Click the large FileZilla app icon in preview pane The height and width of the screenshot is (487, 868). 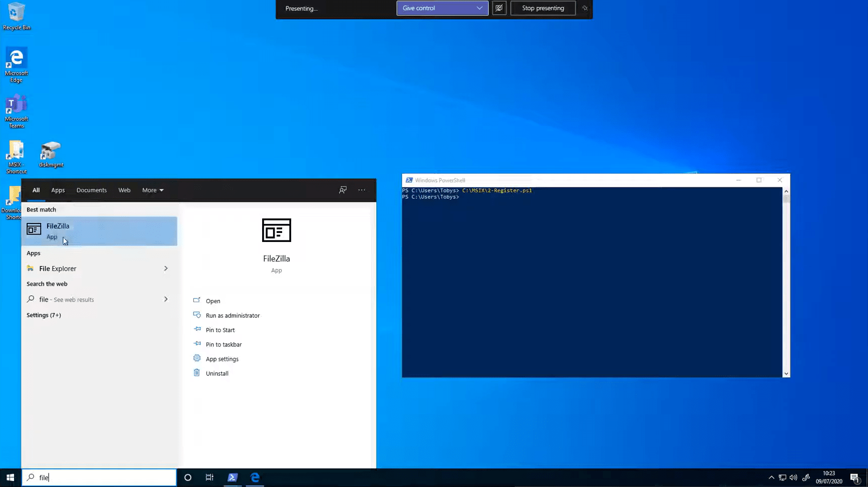pyautogui.click(x=277, y=230)
